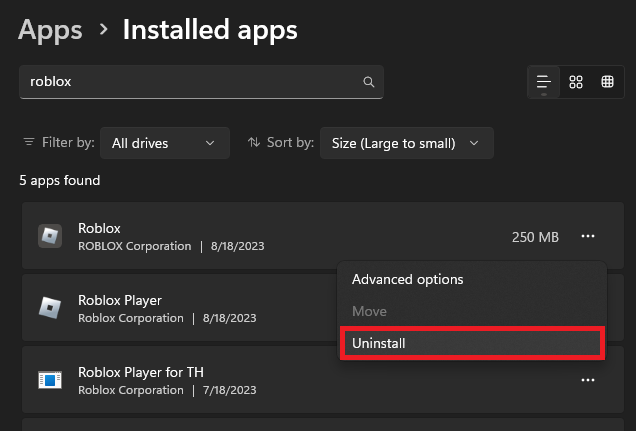Click the Roblox Player for TH icon
The image size is (636, 431).
tap(50, 380)
